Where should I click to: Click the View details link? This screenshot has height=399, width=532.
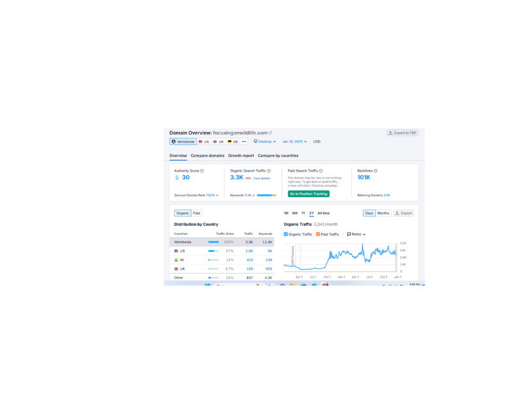(x=262, y=178)
